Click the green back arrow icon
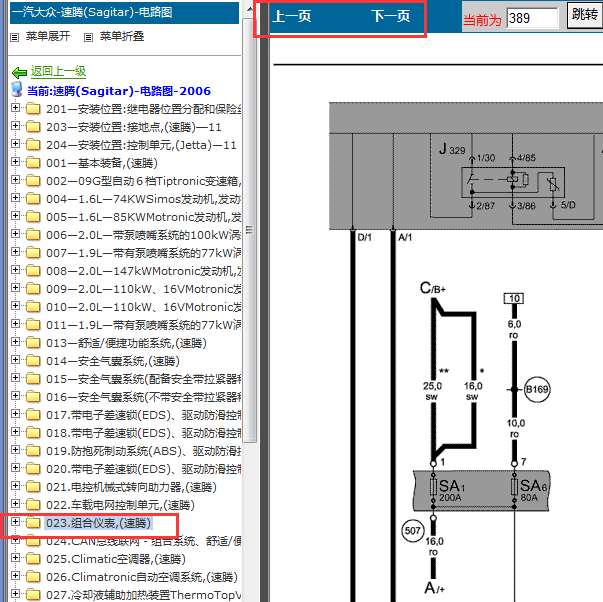The height and width of the screenshot is (602, 603). click(19, 72)
